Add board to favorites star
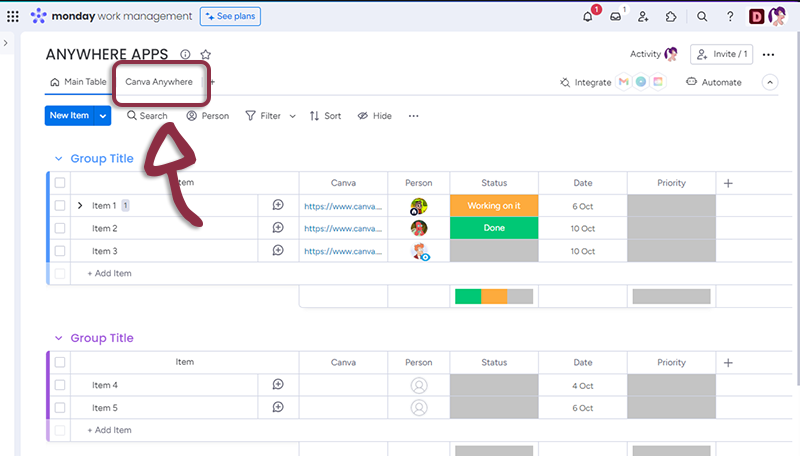 tap(205, 55)
